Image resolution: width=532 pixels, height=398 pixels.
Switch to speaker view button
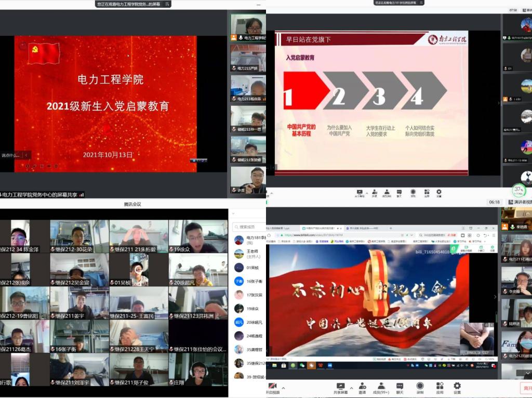coord(520,202)
